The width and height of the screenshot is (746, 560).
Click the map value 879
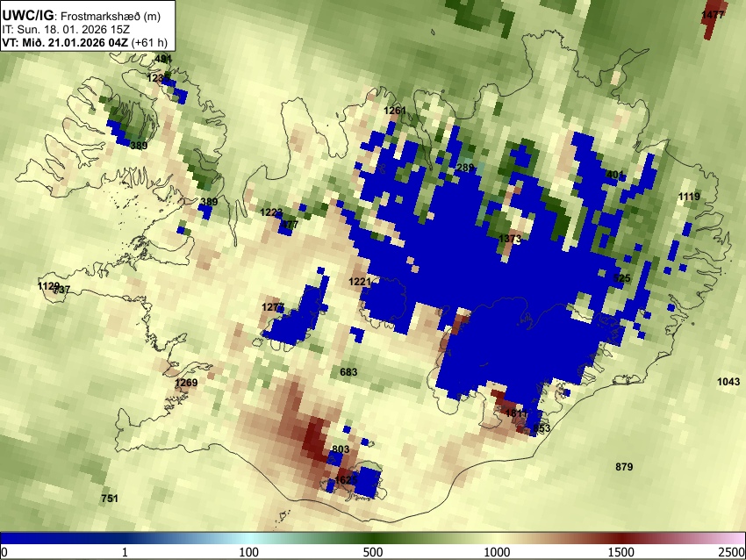tap(624, 467)
